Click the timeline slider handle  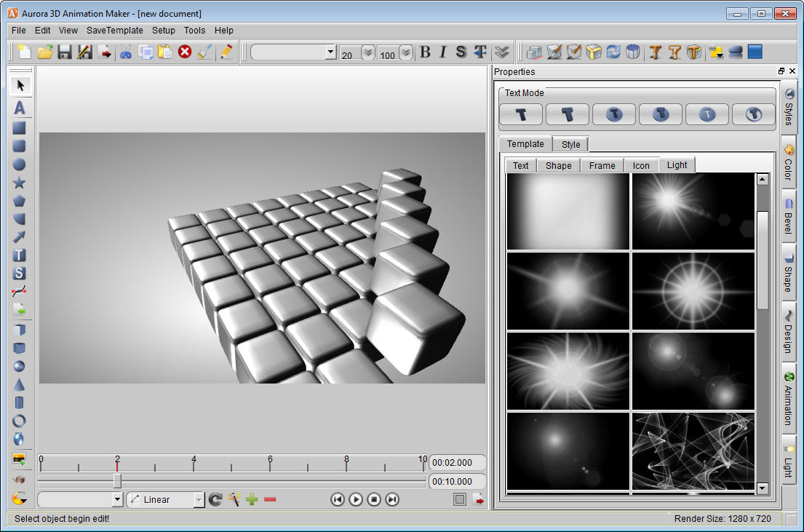[x=117, y=481]
